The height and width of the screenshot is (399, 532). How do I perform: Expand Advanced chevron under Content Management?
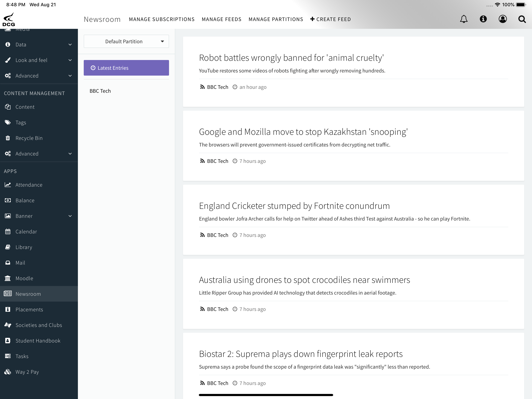70,154
